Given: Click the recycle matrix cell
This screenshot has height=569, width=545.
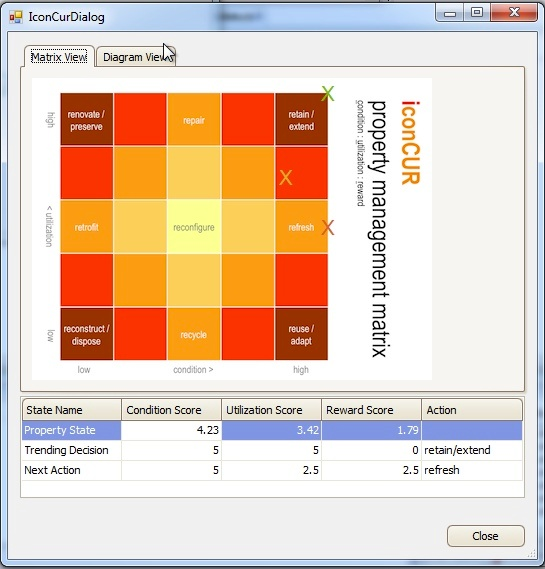Looking at the screenshot, I should 194,334.
